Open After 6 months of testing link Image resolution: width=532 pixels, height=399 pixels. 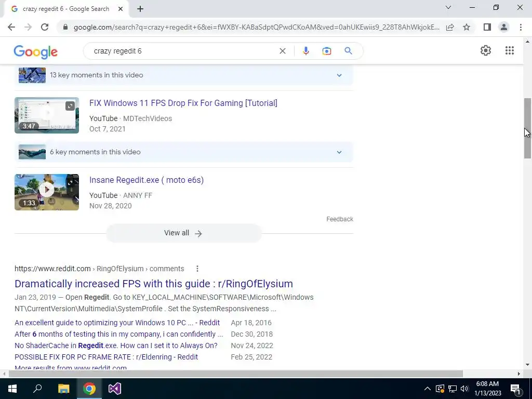point(119,334)
